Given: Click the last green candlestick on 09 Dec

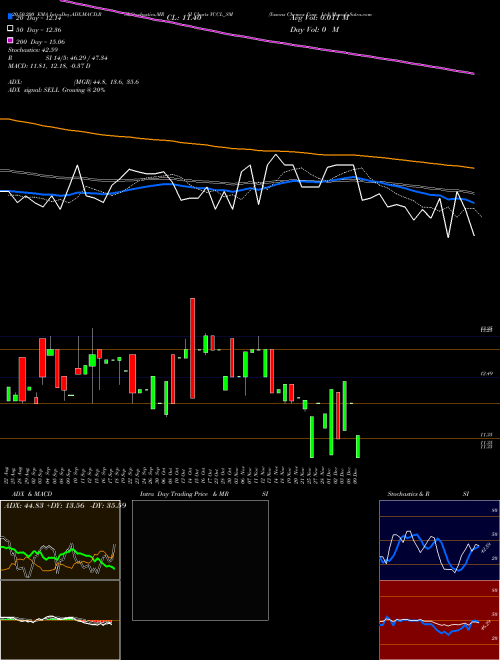Looking at the screenshot, I should [358, 447].
